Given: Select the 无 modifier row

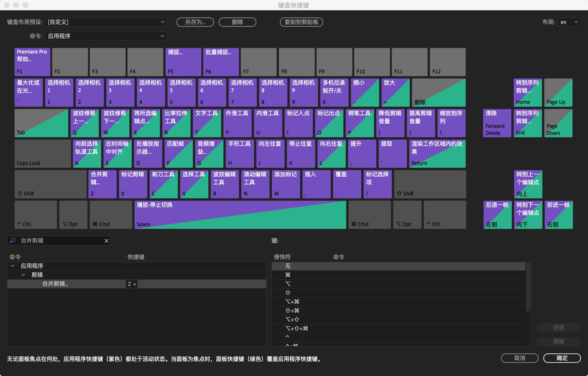Looking at the screenshot, I should (x=288, y=266).
